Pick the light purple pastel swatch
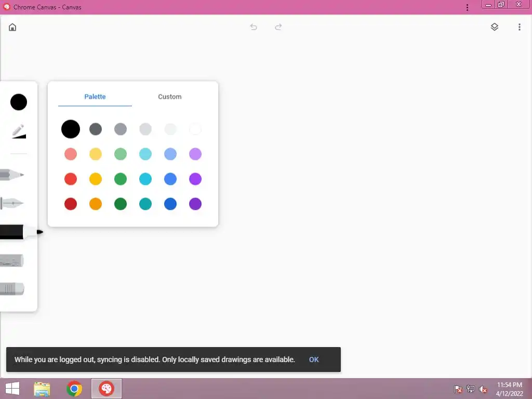This screenshot has height=399, width=532. pyautogui.click(x=195, y=154)
